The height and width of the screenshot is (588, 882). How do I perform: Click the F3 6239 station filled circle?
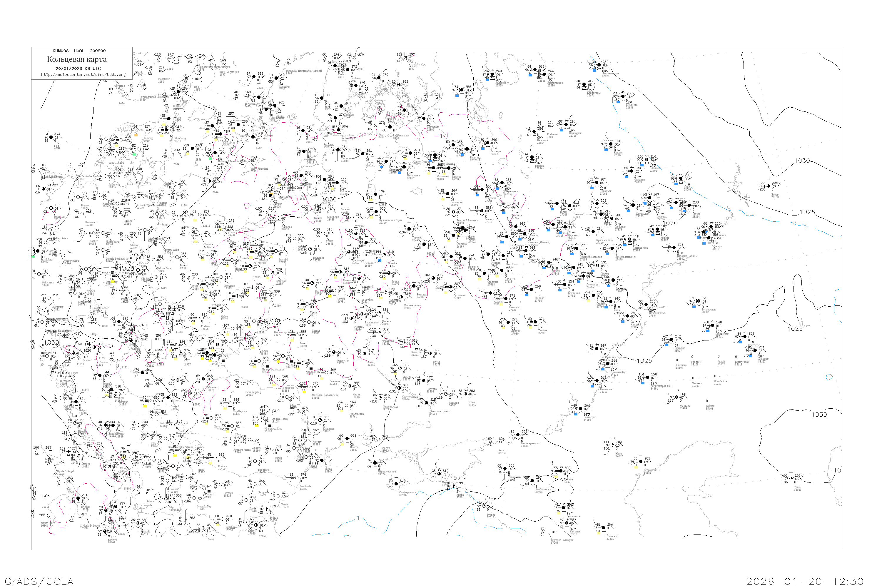(51, 137)
